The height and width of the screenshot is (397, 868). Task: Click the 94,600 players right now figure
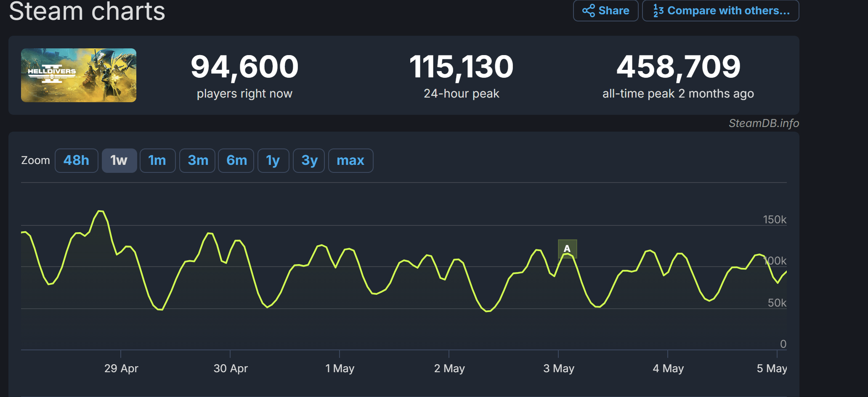244,66
